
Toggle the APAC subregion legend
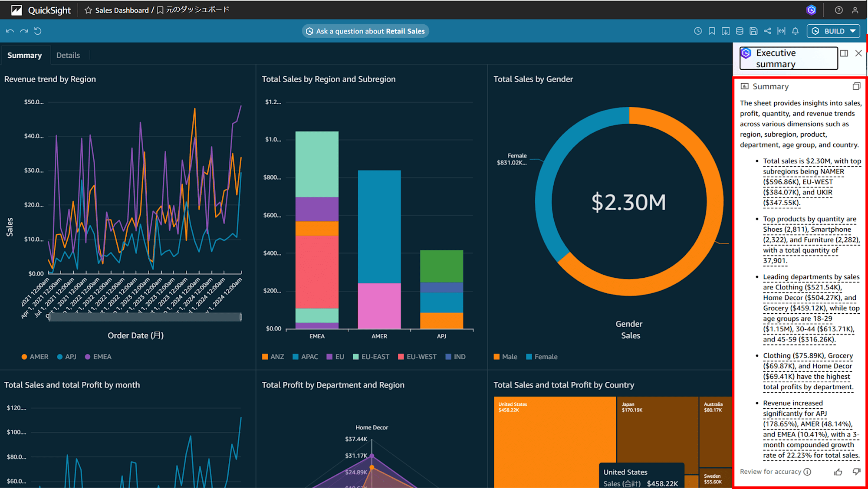305,357
